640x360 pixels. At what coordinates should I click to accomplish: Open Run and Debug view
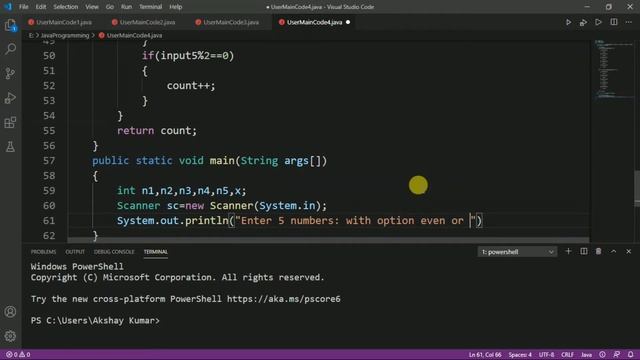click(x=10, y=98)
